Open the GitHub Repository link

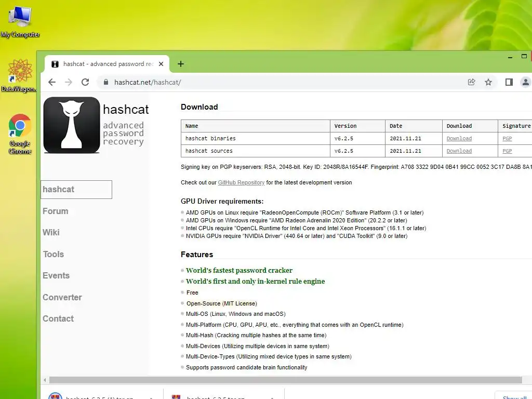(x=241, y=182)
